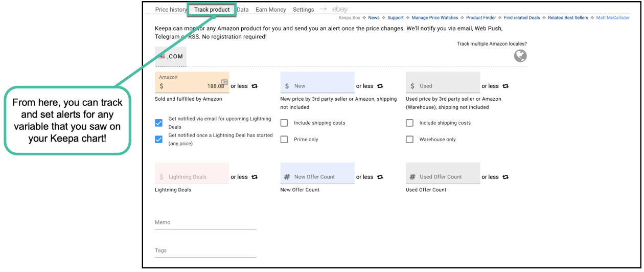Screen dimensions: 644x272
Task: Check Include shipping costs under New price
Action: pyautogui.click(x=284, y=123)
